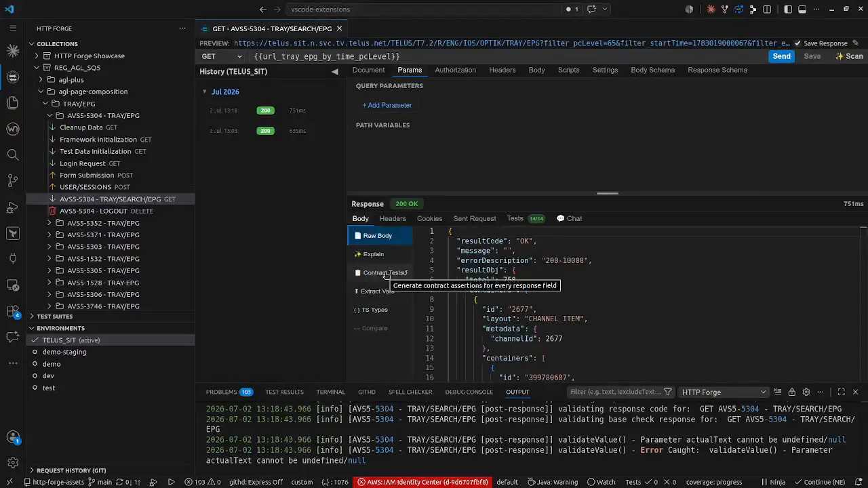
Task: Switch to the Problems panel tab
Action: tap(229, 392)
